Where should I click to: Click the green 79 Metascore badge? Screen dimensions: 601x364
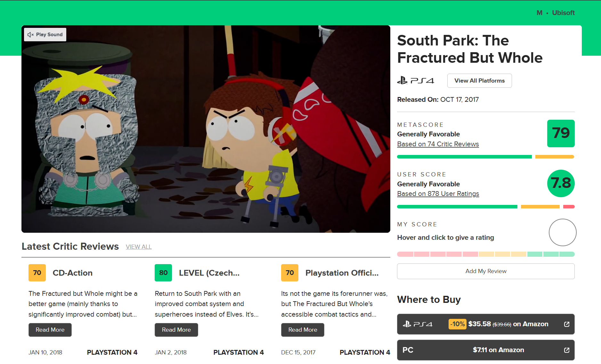click(561, 133)
